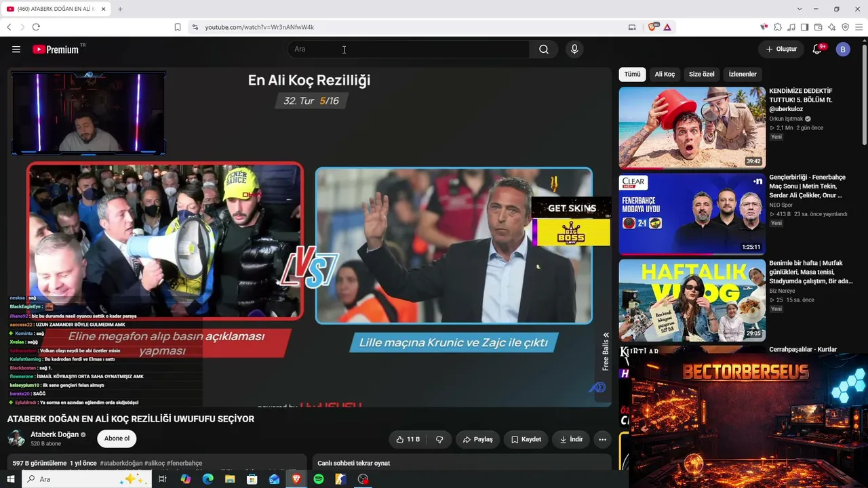Viewport: 868px width, 488px height.
Task: Open the Orkun Işıtmak dedektif video thumbnail
Action: coord(692,127)
